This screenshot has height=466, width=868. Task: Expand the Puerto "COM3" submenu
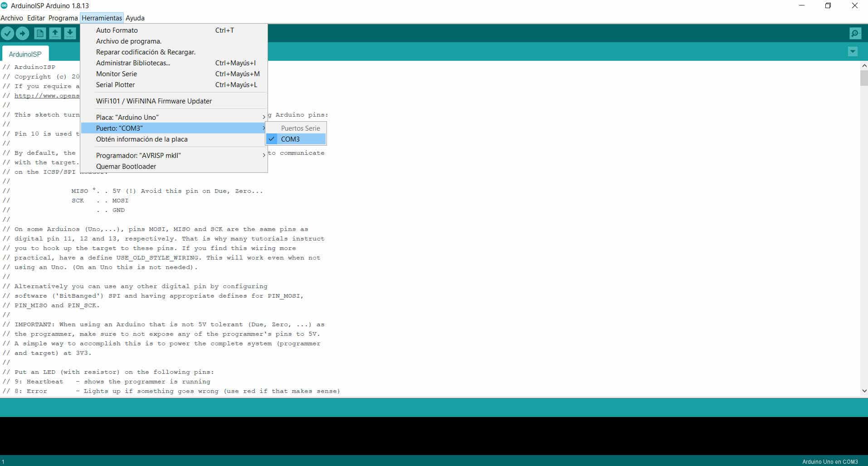(x=174, y=128)
